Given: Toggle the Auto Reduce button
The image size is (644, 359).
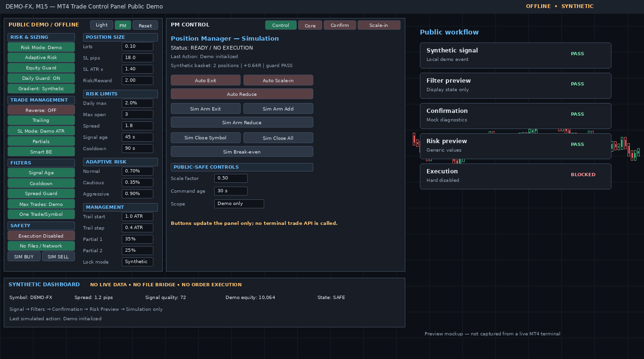Looking at the screenshot, I should coord(242,94).
